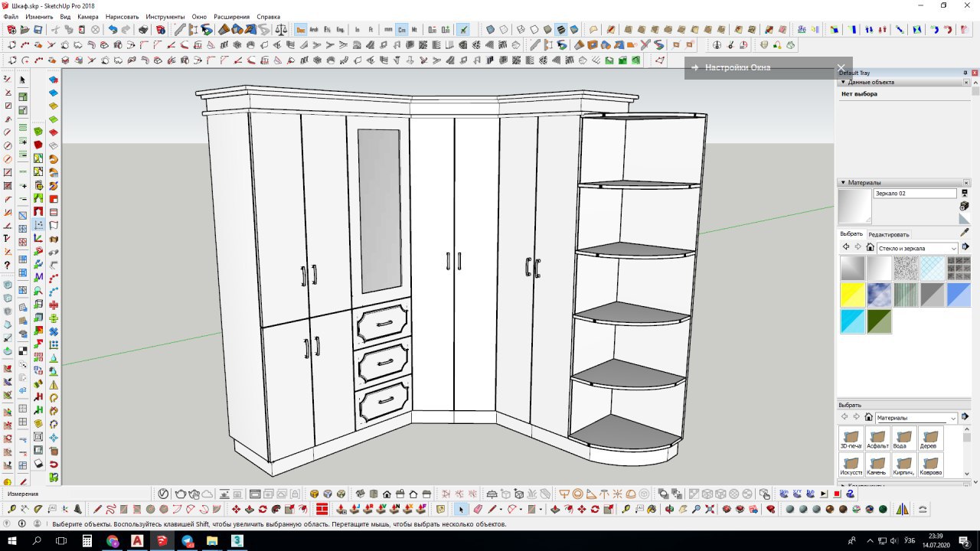Screen dimensions: 980x551
Task: Click the balance scales icon
Action: pyautogui.click(x=280, y=30)
